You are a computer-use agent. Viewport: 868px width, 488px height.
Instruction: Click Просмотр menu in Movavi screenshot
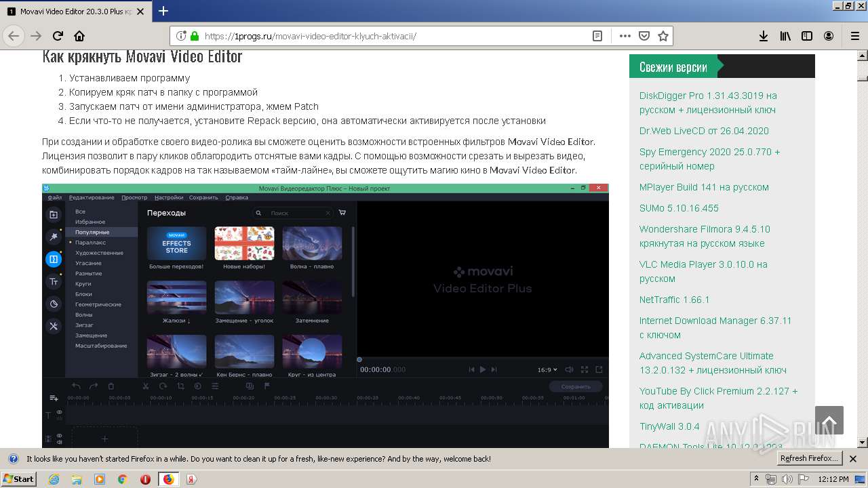[x=134, y=198]
